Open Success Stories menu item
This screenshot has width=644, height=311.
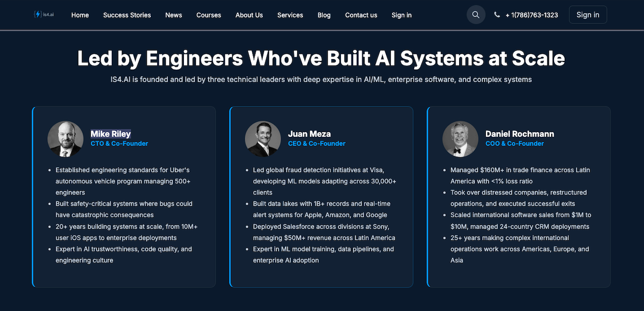click(x=127, y=15)
